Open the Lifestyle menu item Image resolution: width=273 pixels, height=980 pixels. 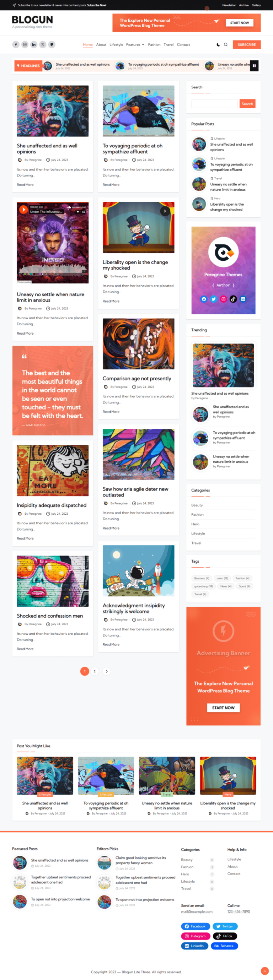coord(116,44)
